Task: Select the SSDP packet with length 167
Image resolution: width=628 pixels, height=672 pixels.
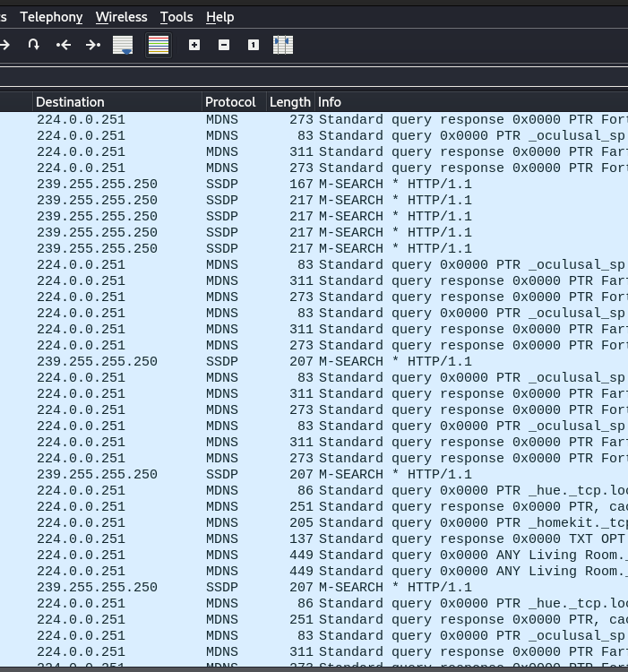Action: click(314, 185)
